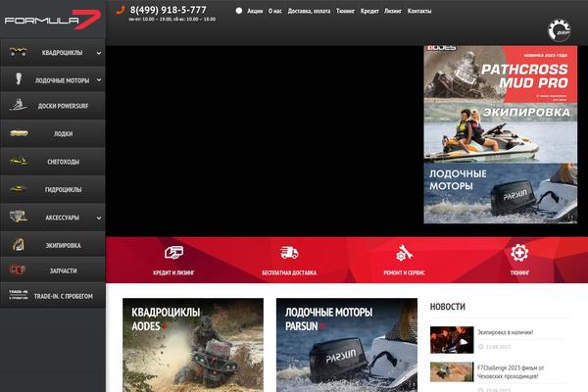Click the red-banner Тюнинг label

(519, 272)
